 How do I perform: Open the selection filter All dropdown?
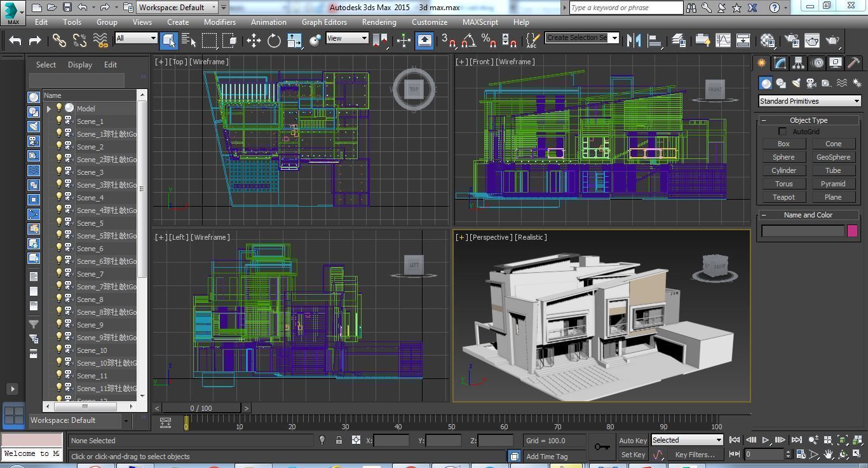point(136,38)
